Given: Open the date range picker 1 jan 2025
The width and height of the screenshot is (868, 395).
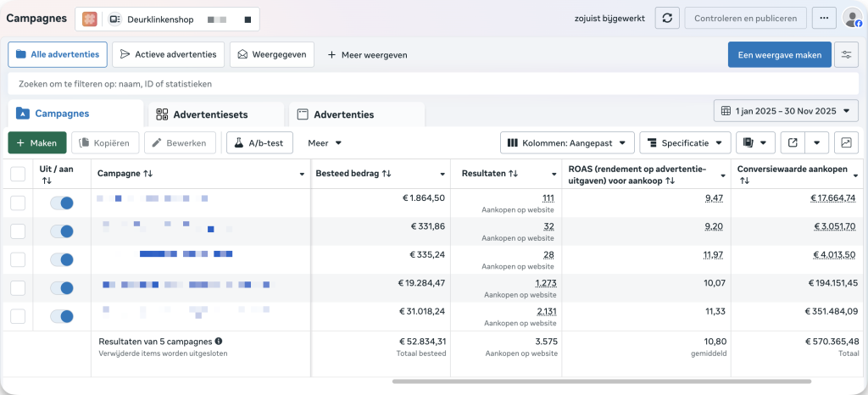Looking at the screenshot, I should (x=786, y=111).
